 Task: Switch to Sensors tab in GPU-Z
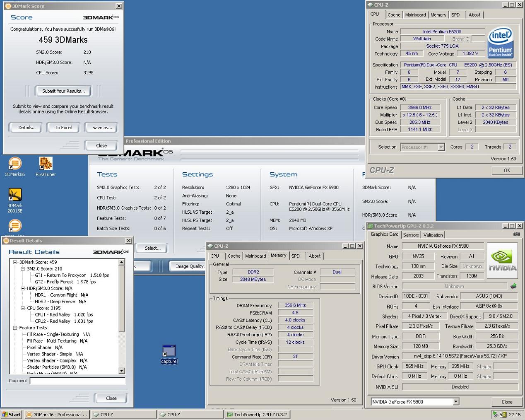411,235
